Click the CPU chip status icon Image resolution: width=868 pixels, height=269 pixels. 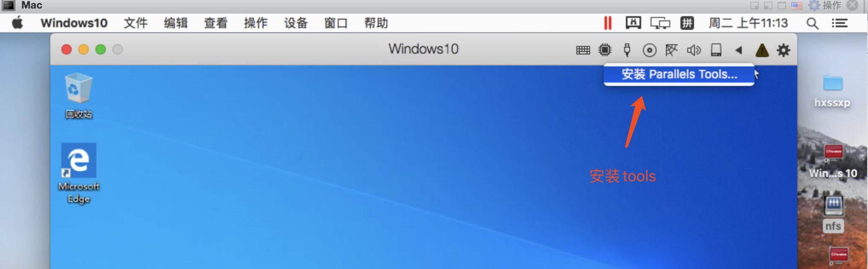pos(605,50)
